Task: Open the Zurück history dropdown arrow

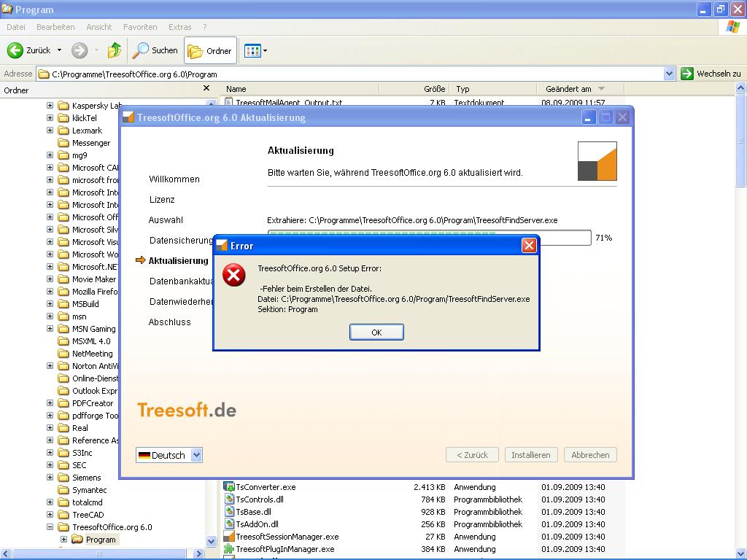Action: pos(59,50)
